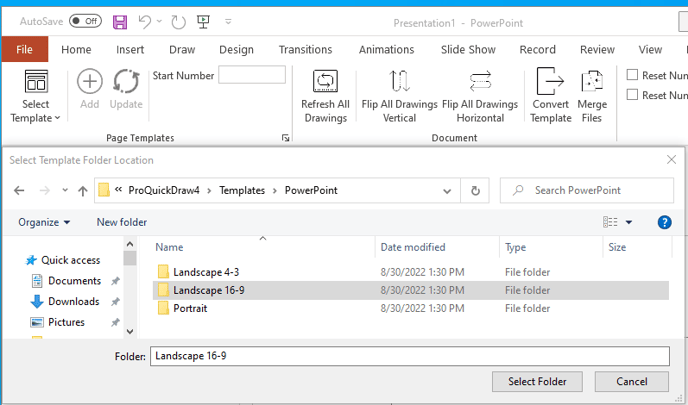The image size is (688, 405).
Task: Click Templates in the address path
Action: [x=242, y=190]
